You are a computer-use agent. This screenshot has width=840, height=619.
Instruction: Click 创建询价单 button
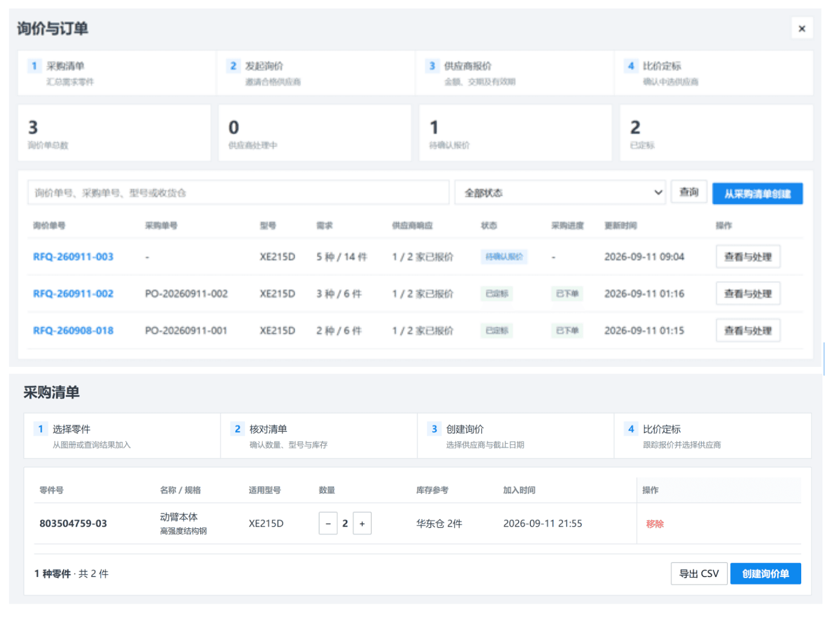765,574
